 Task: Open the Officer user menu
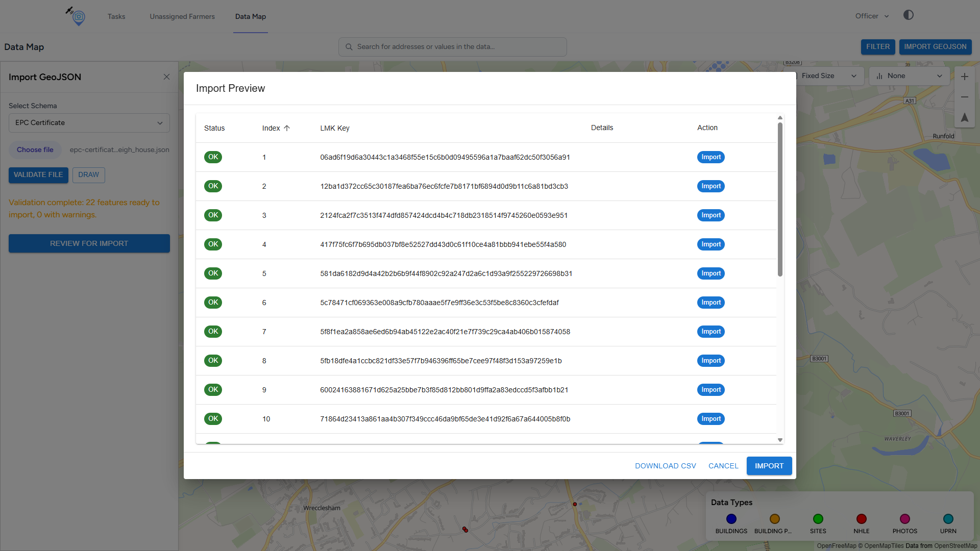pyautogui.click(x=872, y=16)
